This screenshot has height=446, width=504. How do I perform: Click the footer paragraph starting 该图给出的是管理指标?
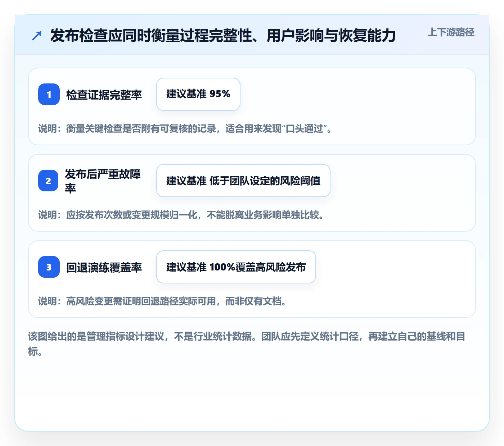point(247,344)
